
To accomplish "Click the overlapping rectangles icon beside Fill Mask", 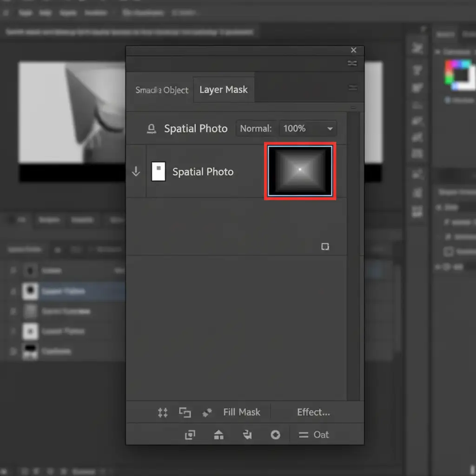I will (185, 412).
